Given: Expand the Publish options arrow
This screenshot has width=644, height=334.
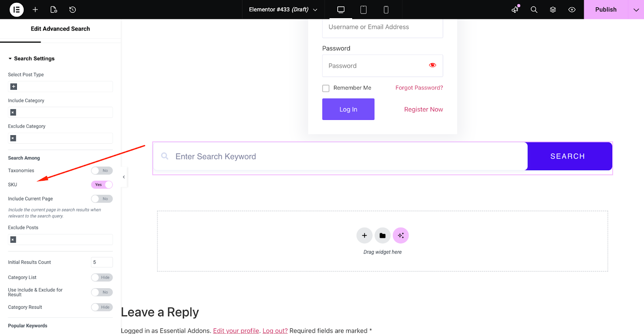Looking at the screenshot, I should tap(636, 10).
